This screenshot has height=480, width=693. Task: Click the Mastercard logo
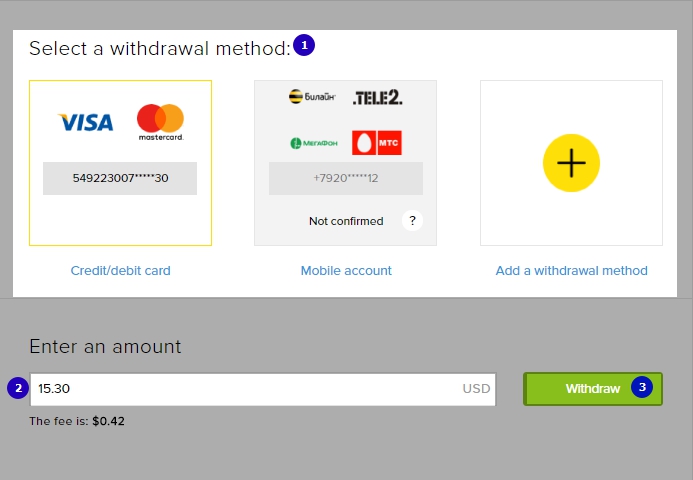(160, 122)
